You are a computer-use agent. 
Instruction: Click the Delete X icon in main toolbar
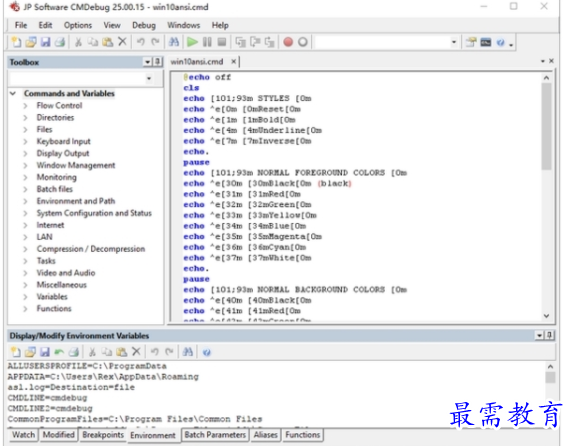click(x=122, y=42)
